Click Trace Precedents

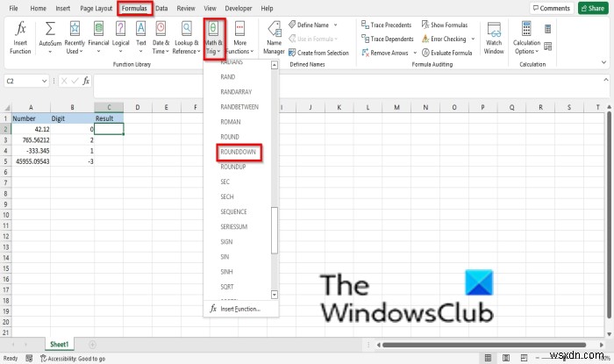tap(387, 25)
